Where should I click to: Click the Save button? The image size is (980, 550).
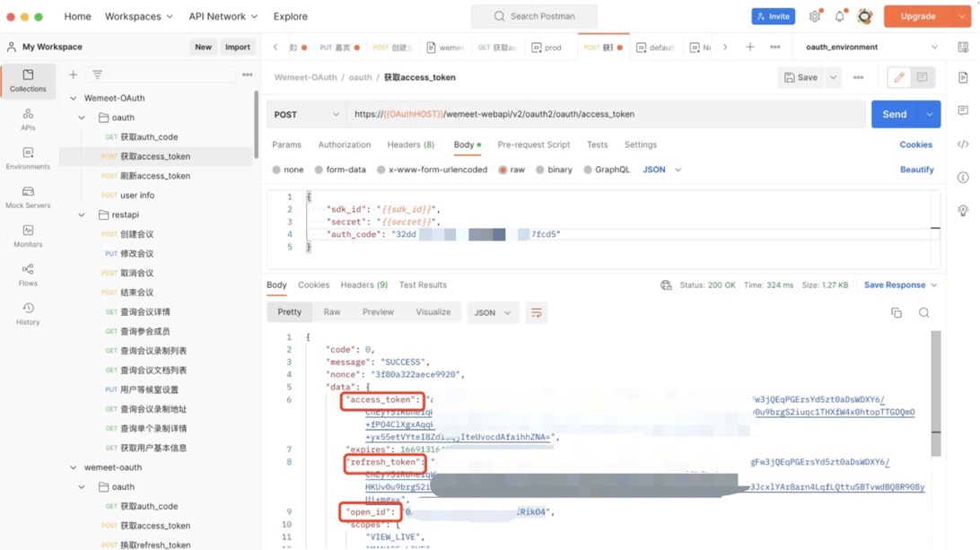801,77
